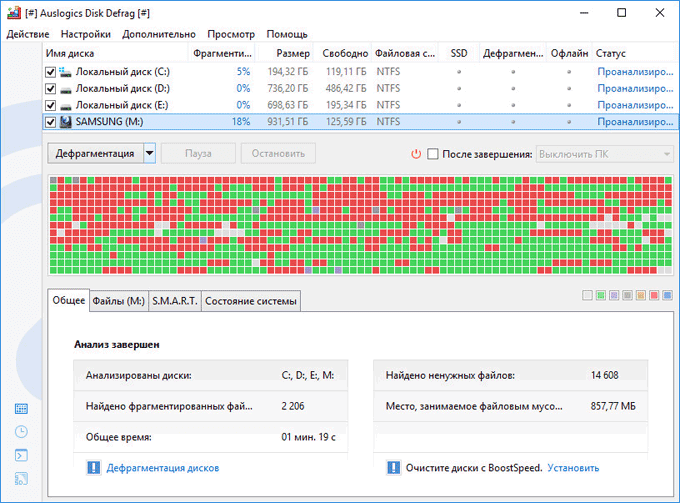This screenshot has height=503, width=680.
Task: Click the info icon beside Дефрагментация дисков
Action: coord(93,467)
